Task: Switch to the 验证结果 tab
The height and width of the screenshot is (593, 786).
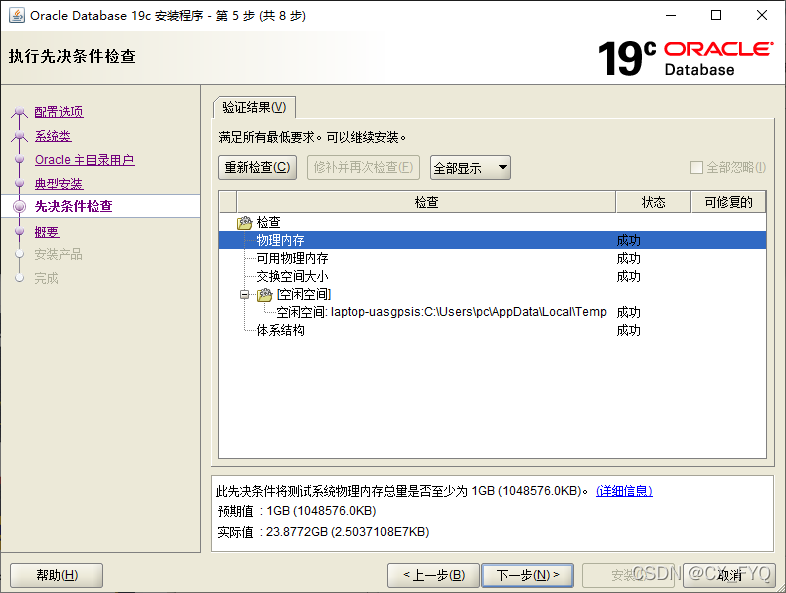Action: (254, 108)
